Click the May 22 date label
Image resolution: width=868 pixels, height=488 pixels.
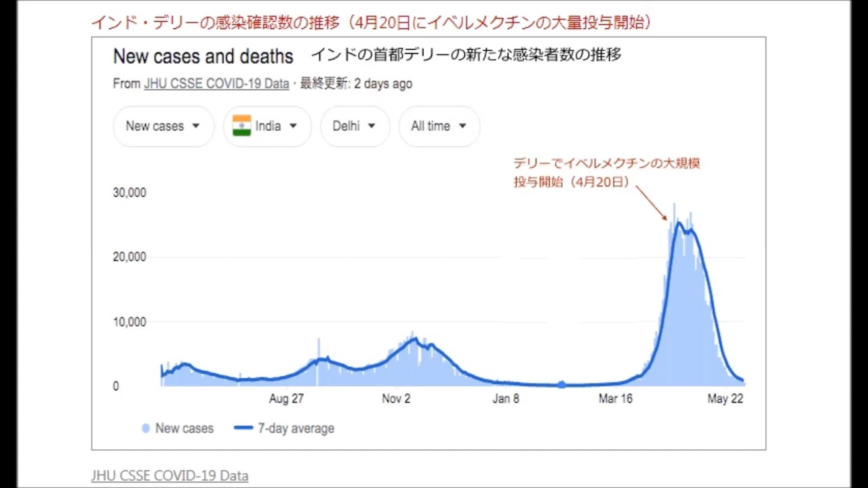pos(726,399)
